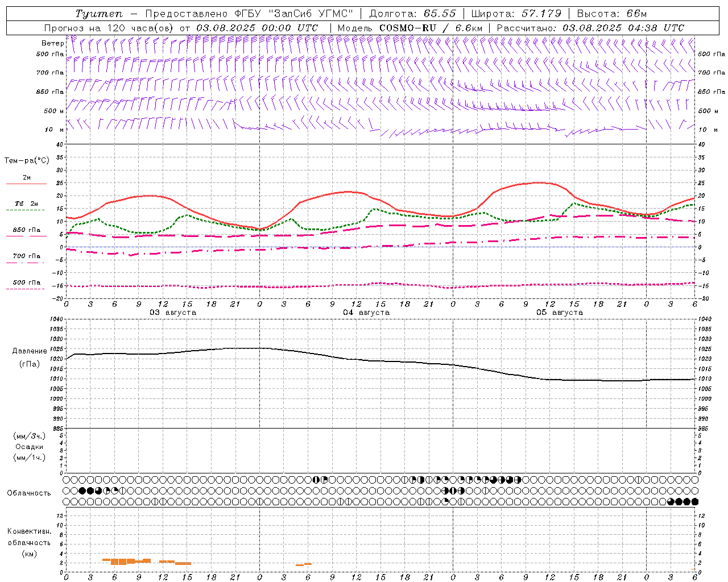Click the Td 2м legend entry
This screenshot has height=582, width=728.
26,203
